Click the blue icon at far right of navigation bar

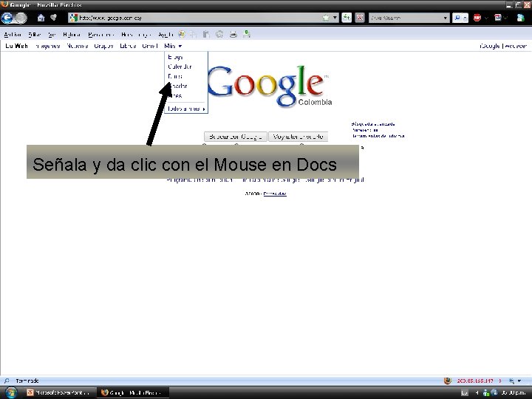(x=520, y=18)
